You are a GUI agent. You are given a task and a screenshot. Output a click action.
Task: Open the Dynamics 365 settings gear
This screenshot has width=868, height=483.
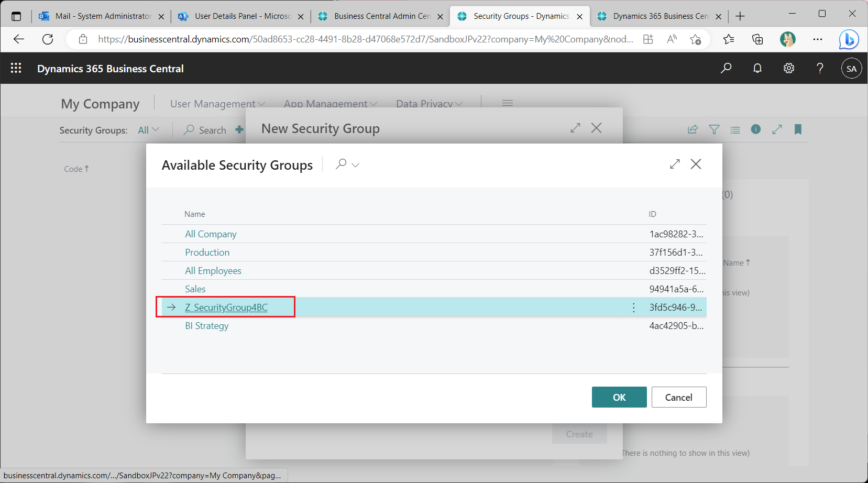(789, 68)
